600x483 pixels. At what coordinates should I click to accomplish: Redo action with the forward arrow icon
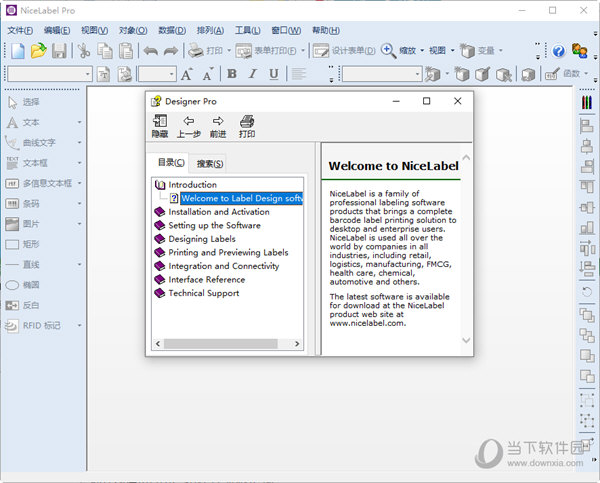[171, 51]
